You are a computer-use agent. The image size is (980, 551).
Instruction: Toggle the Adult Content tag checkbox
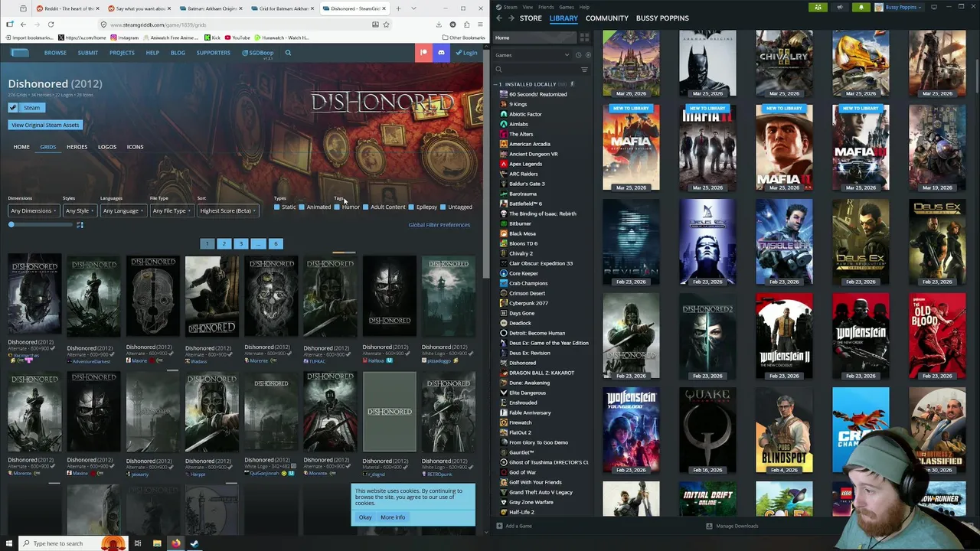366,207
